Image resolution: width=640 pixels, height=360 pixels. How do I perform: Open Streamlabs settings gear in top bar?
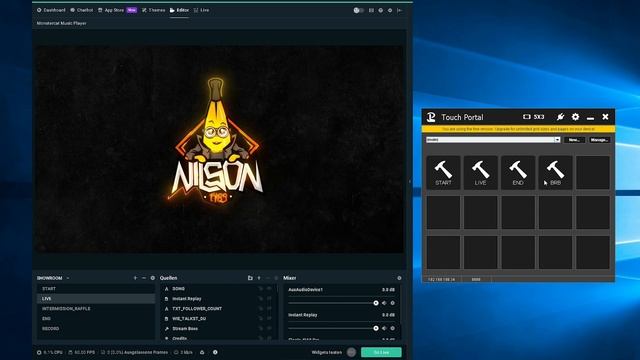[390, 10]
